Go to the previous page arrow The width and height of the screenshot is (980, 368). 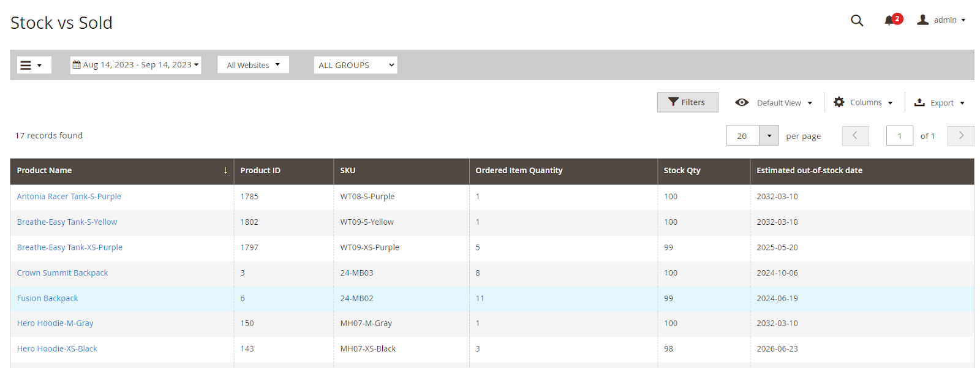[x=855, y=136]
